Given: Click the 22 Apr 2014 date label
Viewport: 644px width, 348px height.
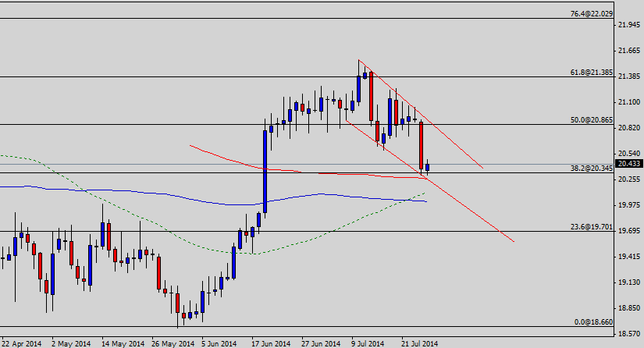Looking at the screenshot, I should [20, 343].
